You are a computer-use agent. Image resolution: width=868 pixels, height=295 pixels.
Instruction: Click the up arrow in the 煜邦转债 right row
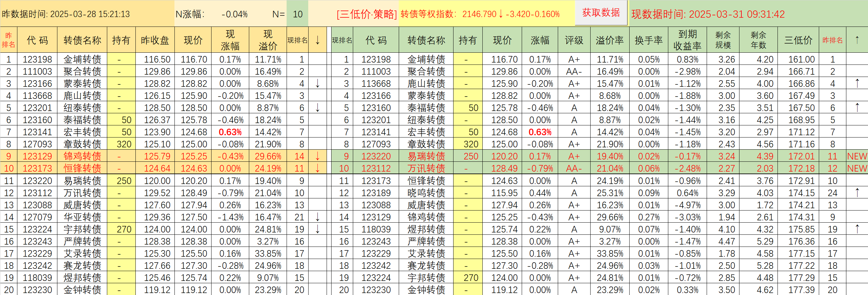857,229
